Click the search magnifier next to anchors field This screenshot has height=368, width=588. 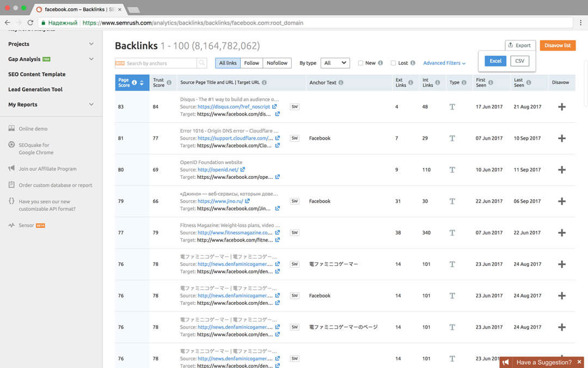pos(202,63)
